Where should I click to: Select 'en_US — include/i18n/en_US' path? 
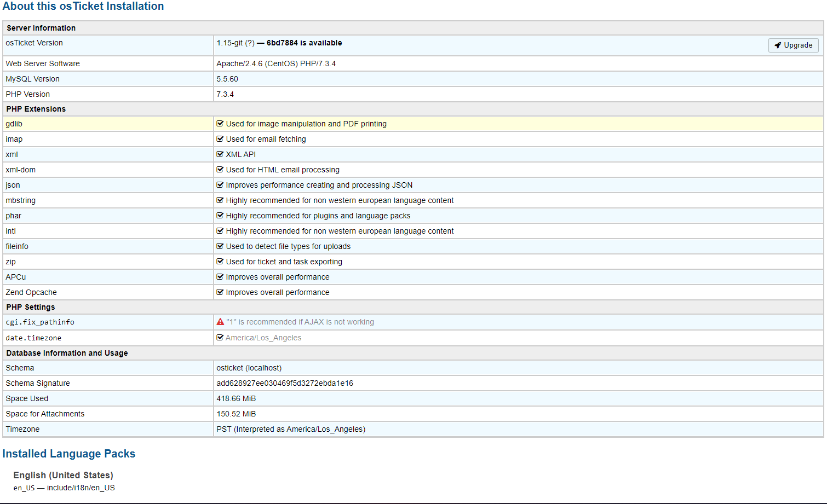point(64,488)
